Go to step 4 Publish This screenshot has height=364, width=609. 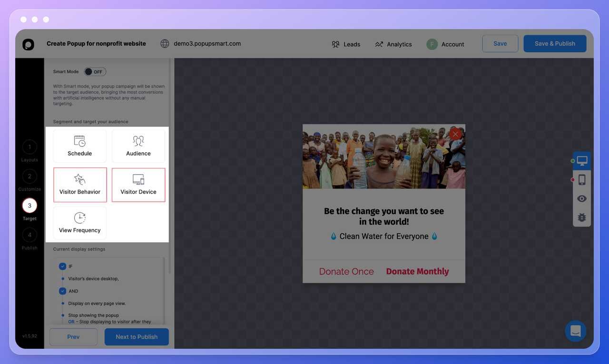29,235
